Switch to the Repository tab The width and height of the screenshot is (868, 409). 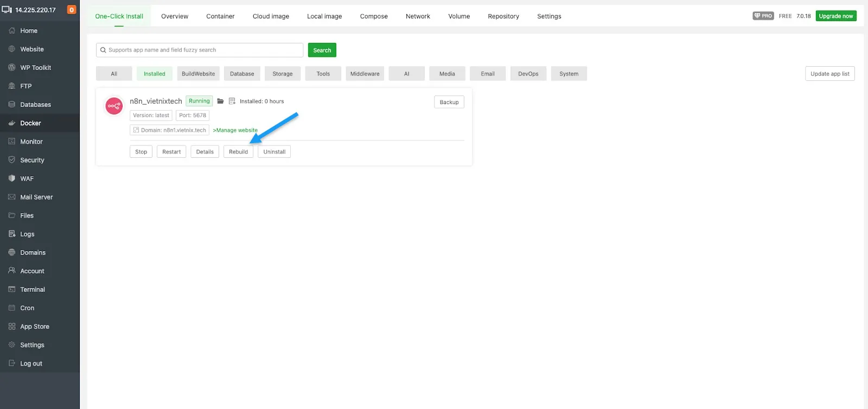pyautogui.click(x=503, y=16)
